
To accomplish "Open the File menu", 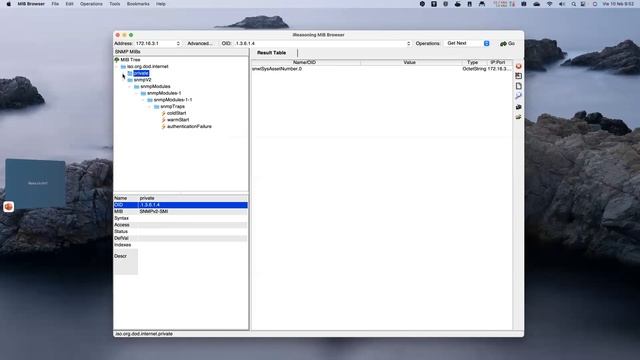I will point(55,4).
